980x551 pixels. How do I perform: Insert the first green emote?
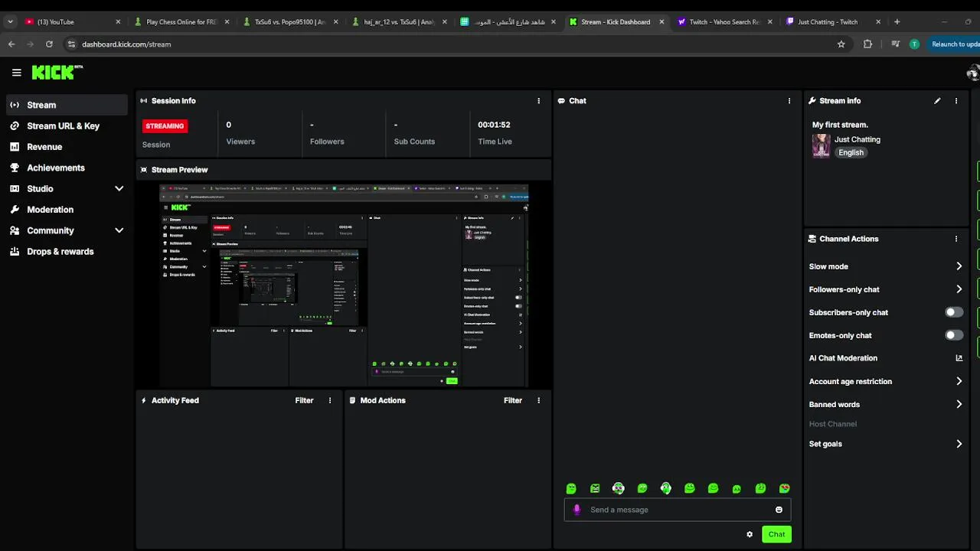pos(571,488)
